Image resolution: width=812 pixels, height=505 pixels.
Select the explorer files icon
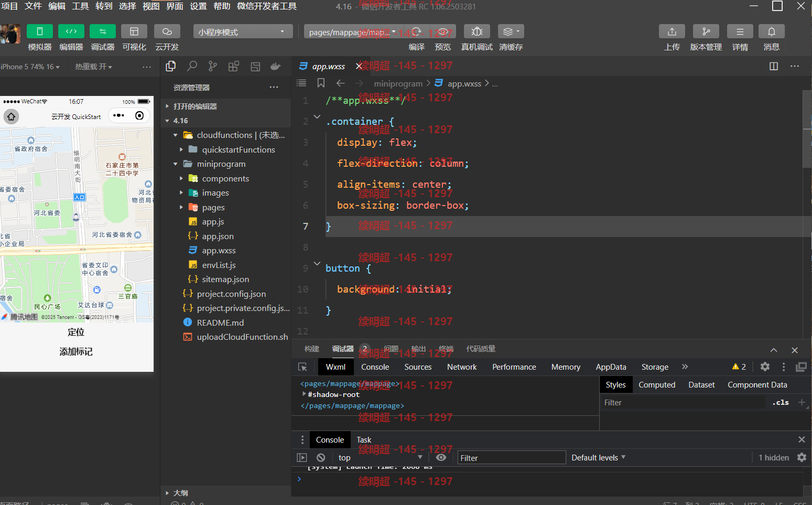coord(171,66)
